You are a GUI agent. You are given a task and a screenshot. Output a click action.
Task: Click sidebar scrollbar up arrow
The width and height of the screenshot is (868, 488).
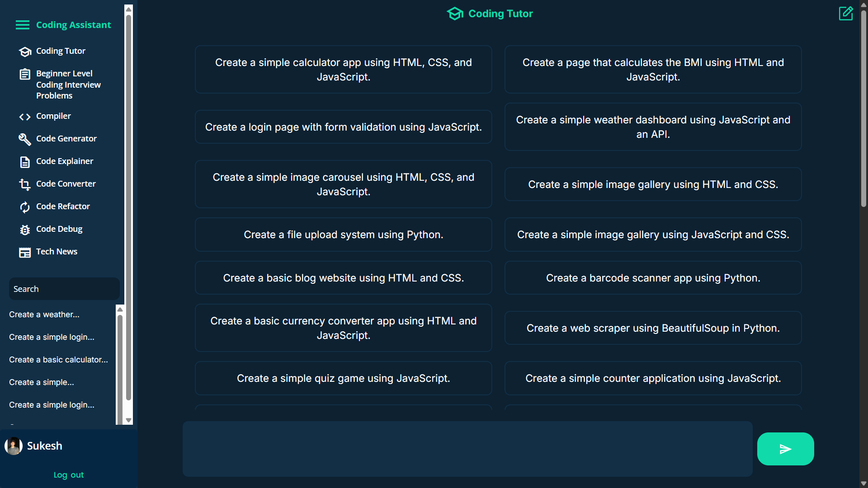point(129,9)
